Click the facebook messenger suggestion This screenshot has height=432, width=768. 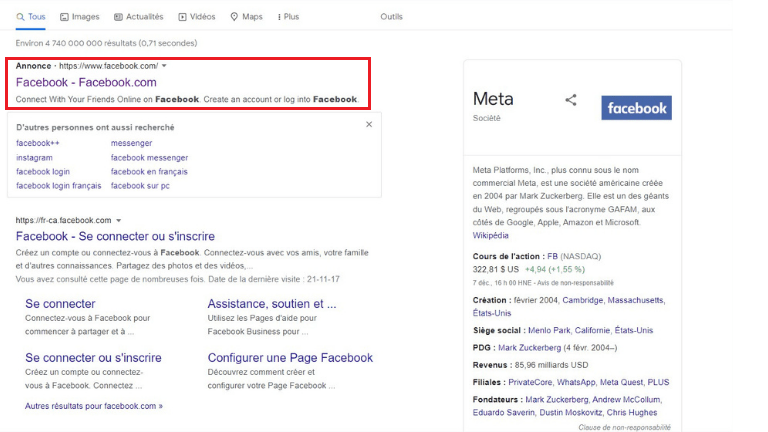click(149, 158)
